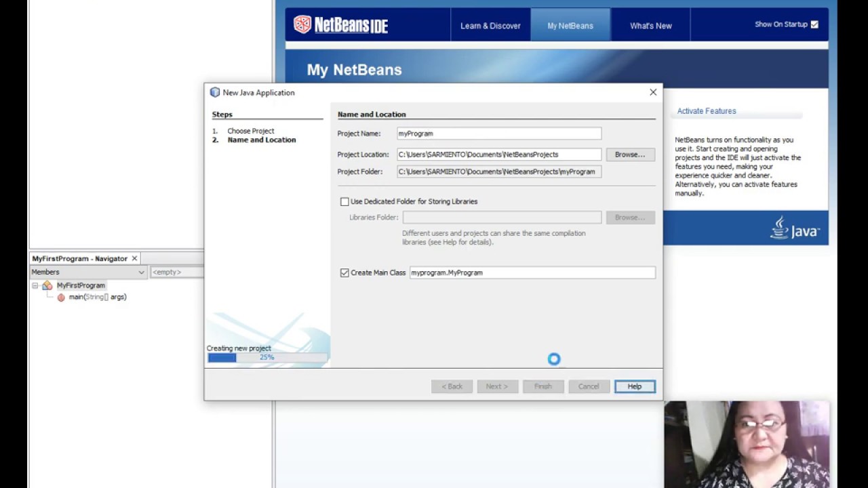Click the My NetBeans heading
This screenshot has width=868, height=488.
tap(354, 70)
